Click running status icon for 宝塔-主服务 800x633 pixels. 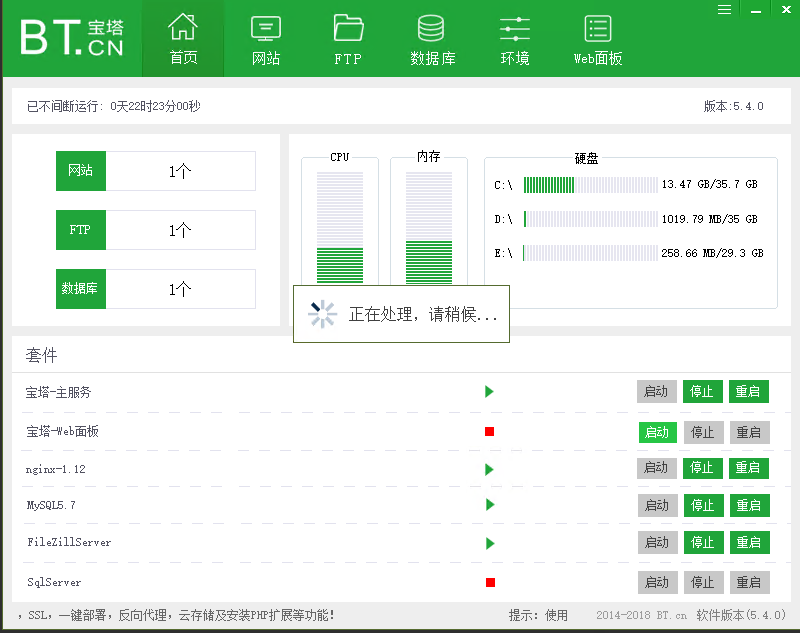[x=489, y=392]
